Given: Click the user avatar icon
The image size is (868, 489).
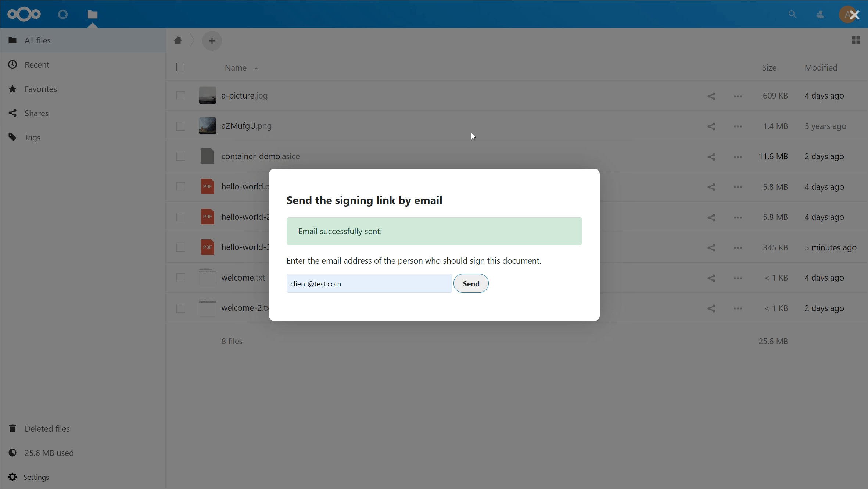Looking at the screenshot, I should (x=848, y=14).
